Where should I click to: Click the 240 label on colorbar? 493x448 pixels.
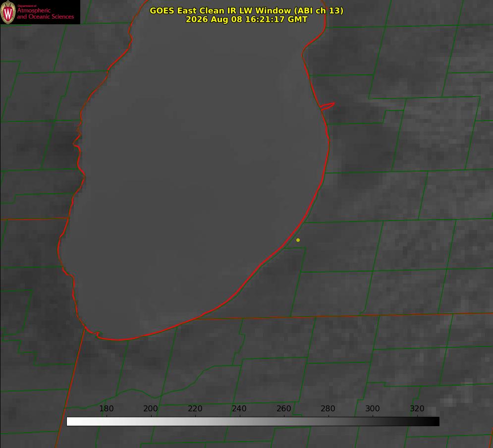click(239, 408)
